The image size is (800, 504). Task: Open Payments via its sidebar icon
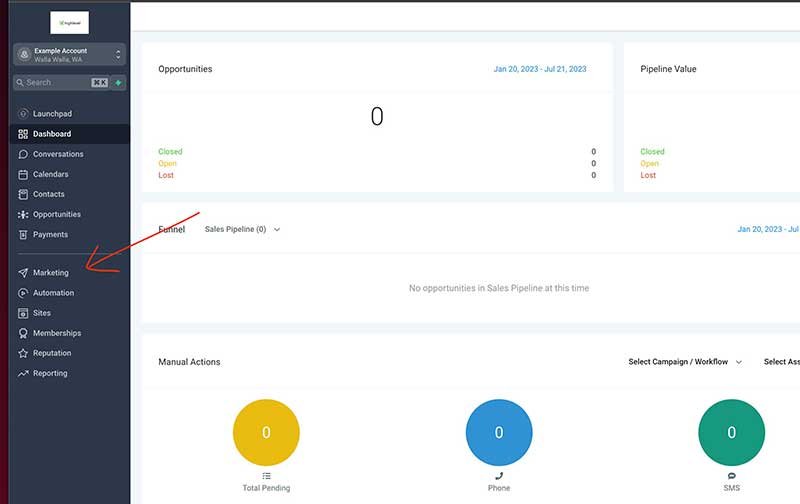[x=23, y=235]
